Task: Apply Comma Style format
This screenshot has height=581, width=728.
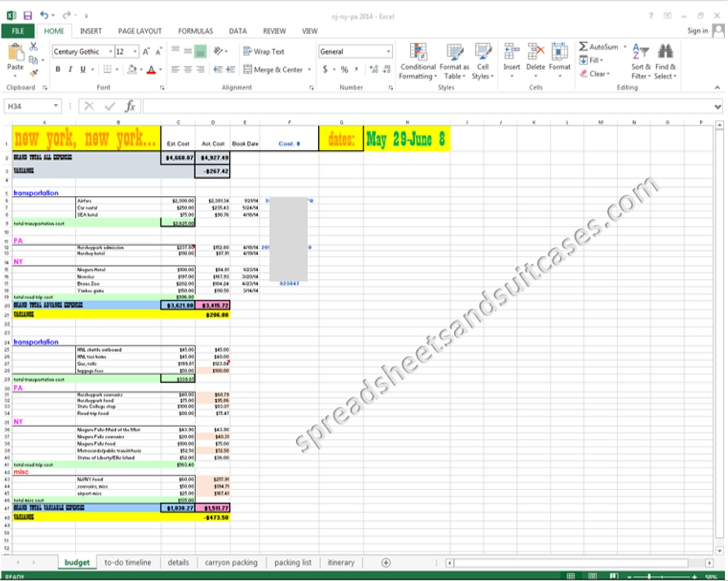Action: (356, 69)
